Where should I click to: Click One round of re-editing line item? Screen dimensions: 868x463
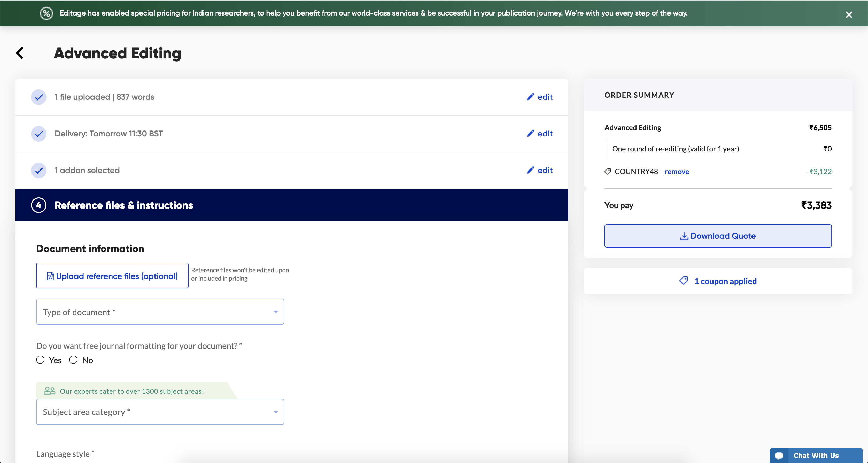(675, 149)
